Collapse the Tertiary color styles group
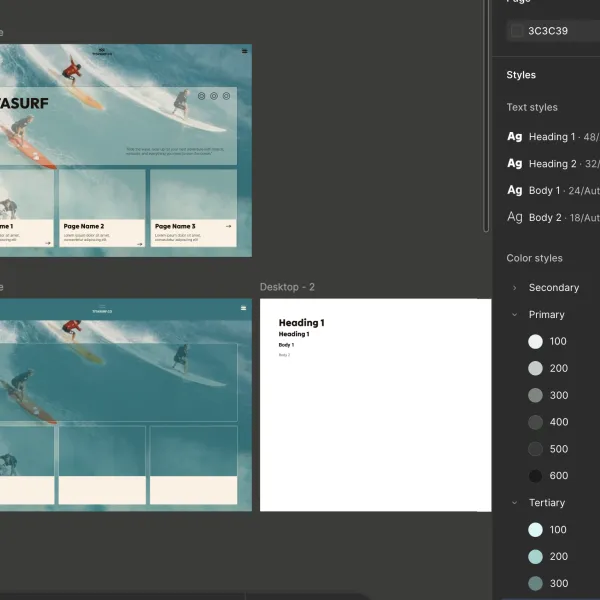 (515, 503)
